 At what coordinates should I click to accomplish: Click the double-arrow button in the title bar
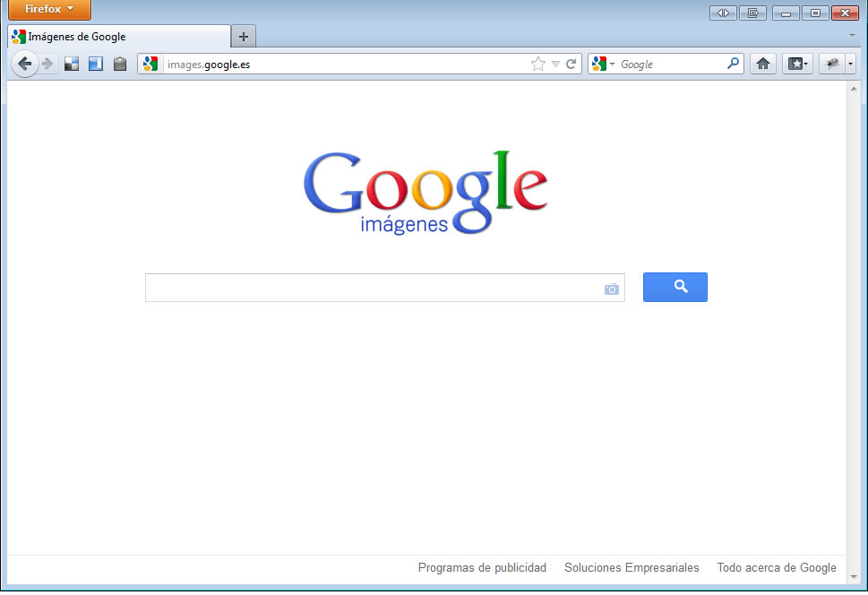coord(723,13)
